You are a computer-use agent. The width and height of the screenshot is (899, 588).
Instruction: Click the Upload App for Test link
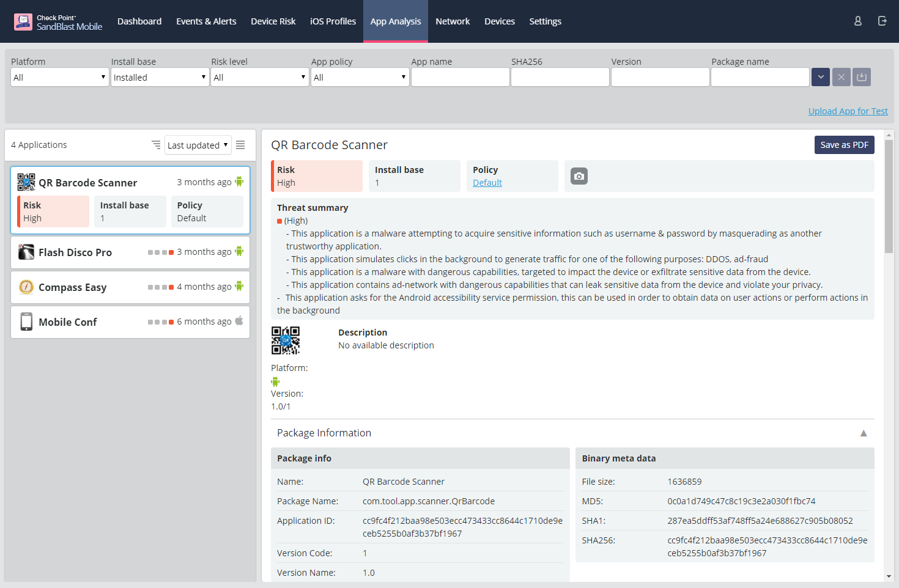848,111
